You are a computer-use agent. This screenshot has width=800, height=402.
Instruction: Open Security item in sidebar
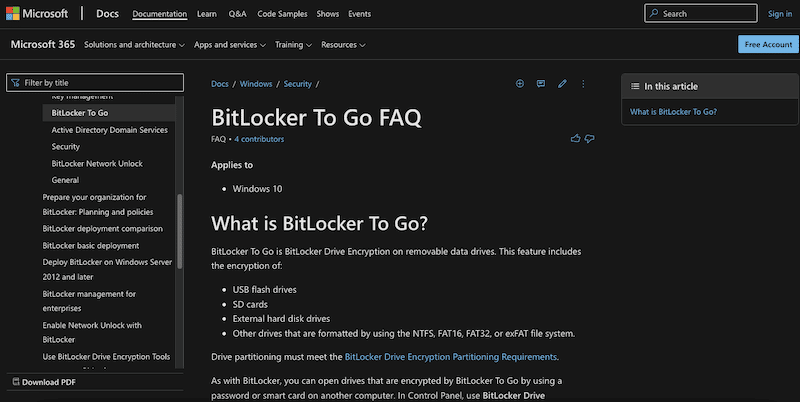pos(65,146)
